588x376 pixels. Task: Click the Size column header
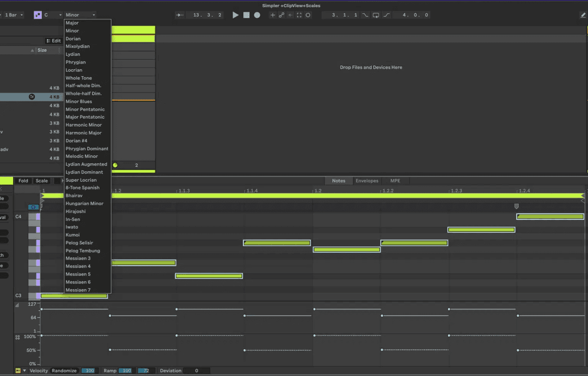(42, 50)
